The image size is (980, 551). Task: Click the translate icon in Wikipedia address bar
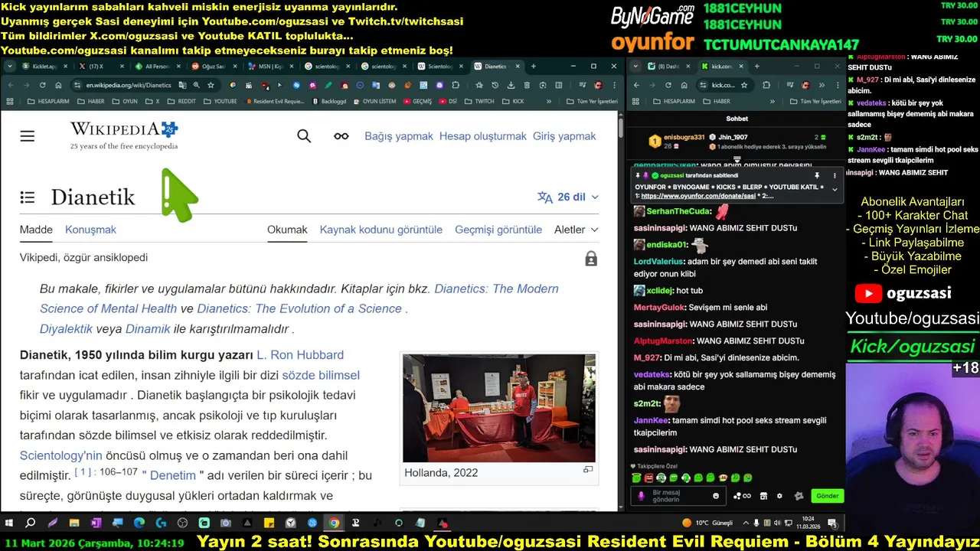pos(181,85)
